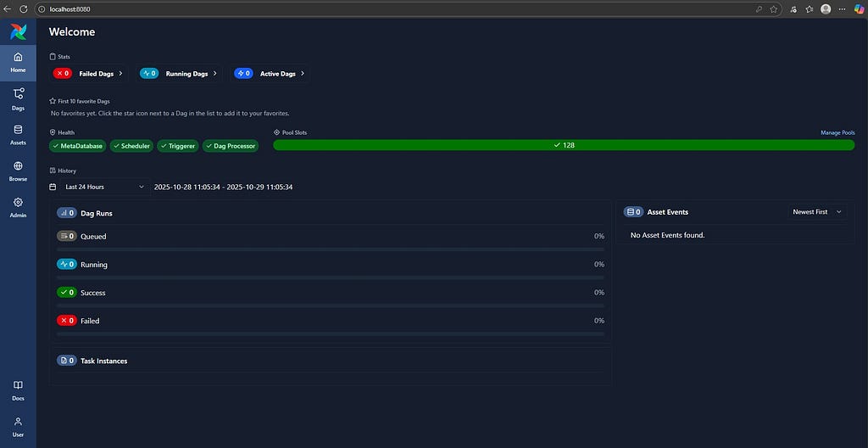Click the Success count badge
The height and width of the screenshot is (448, 868).
[x=66, y=292]
